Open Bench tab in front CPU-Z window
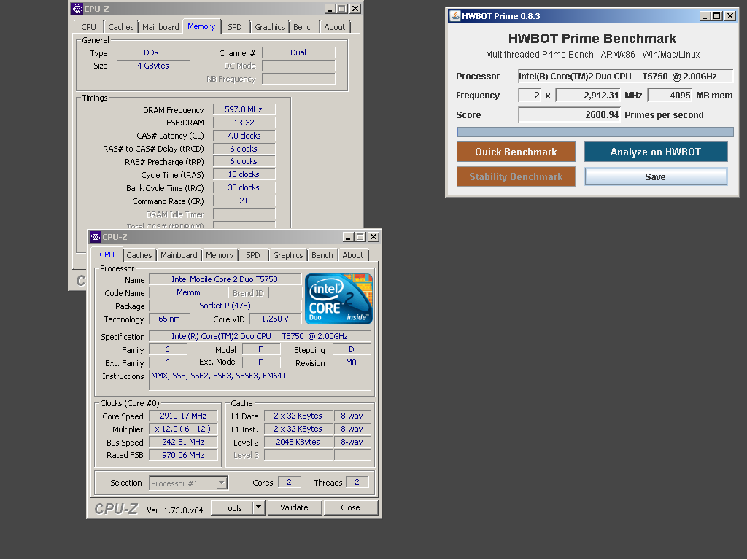This screenshot has height=560, width=747. click(x=322, y=255)
